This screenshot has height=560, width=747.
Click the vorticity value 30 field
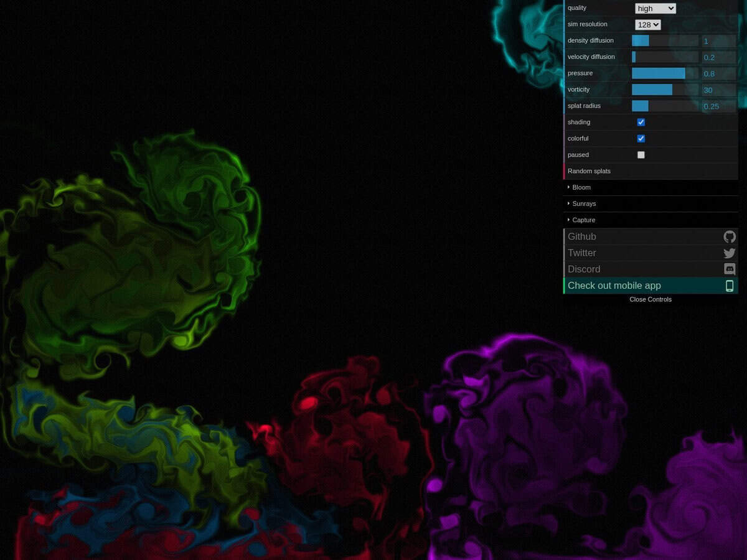(x=719, y=90)
